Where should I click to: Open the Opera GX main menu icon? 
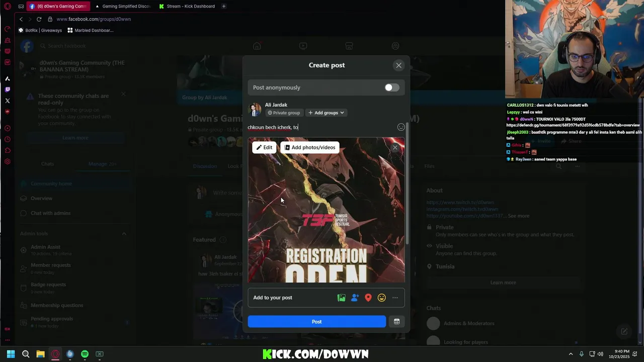(8, 6)
